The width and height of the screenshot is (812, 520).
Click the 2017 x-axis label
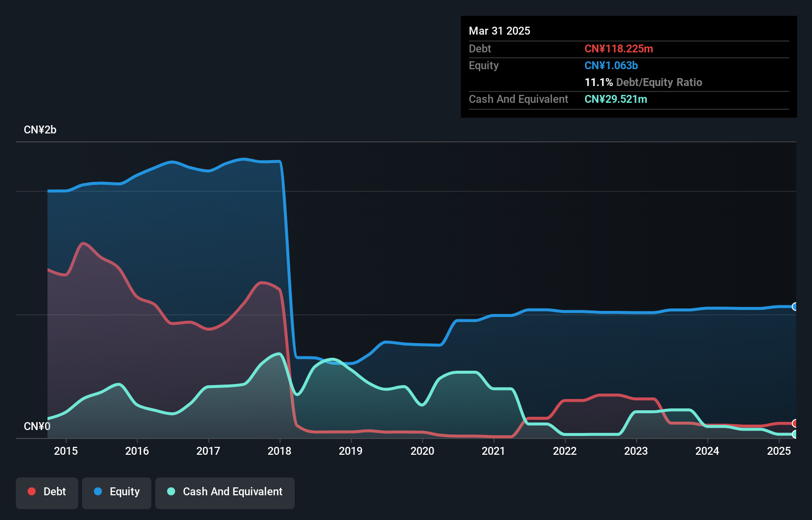coord(208,451)
